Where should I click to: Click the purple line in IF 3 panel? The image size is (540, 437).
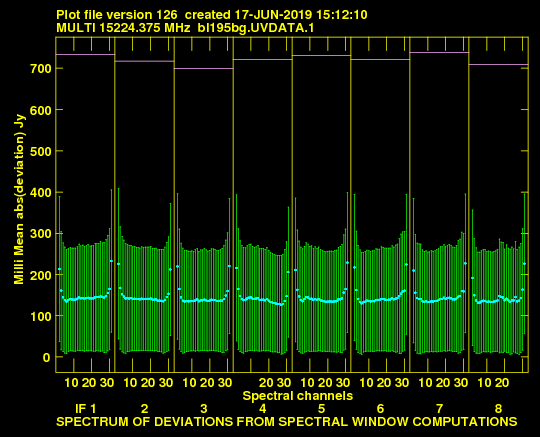(x=204, y=69)
